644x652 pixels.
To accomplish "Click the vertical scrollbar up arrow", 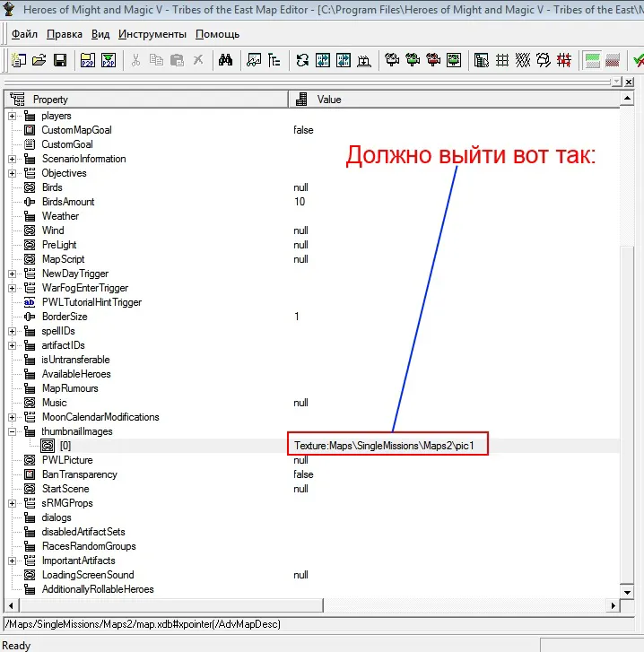I will [x=627, y=99].
